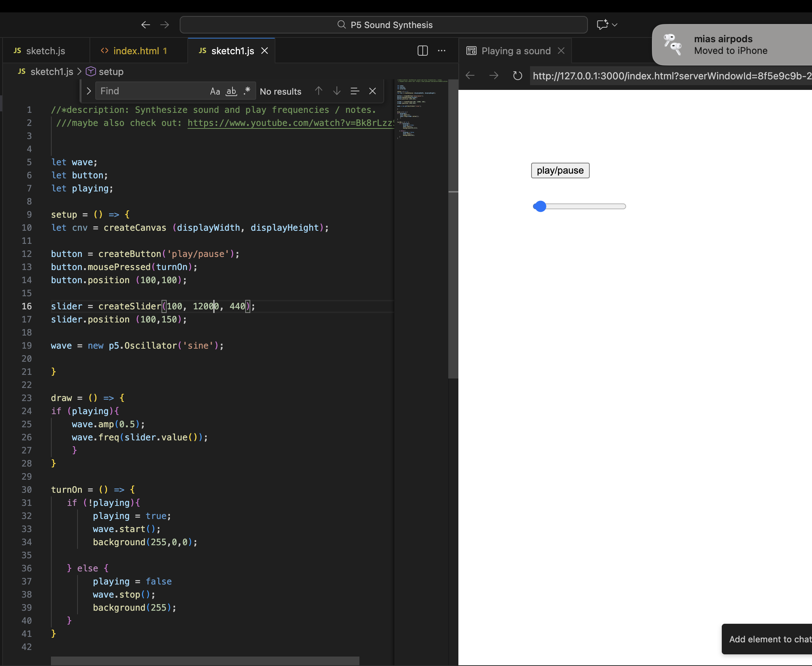Toggle Match Whole Word option
This screenshot has height=666, width=812.
tap(231, 91)
